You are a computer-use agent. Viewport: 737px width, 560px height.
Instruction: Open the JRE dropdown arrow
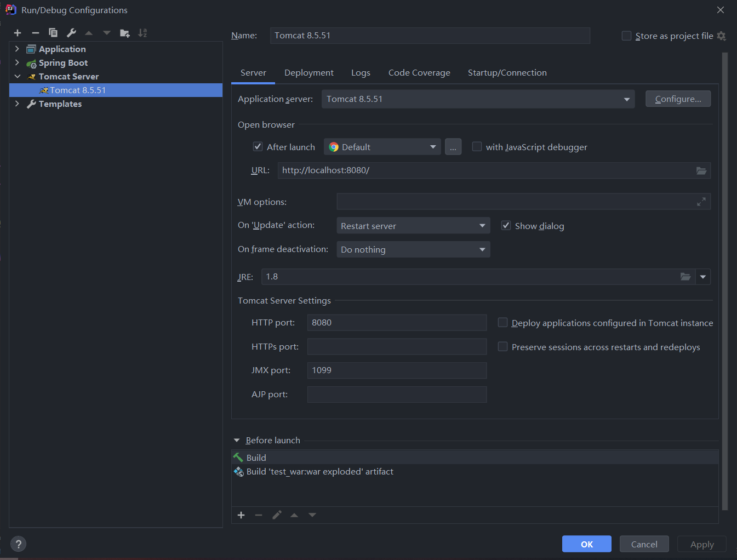703,277
